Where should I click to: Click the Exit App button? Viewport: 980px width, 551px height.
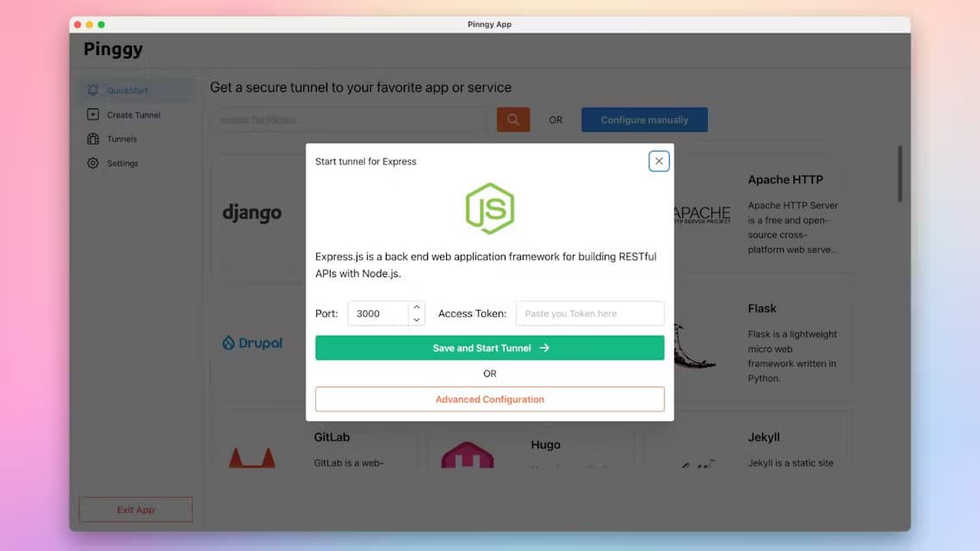coord(135,510)
